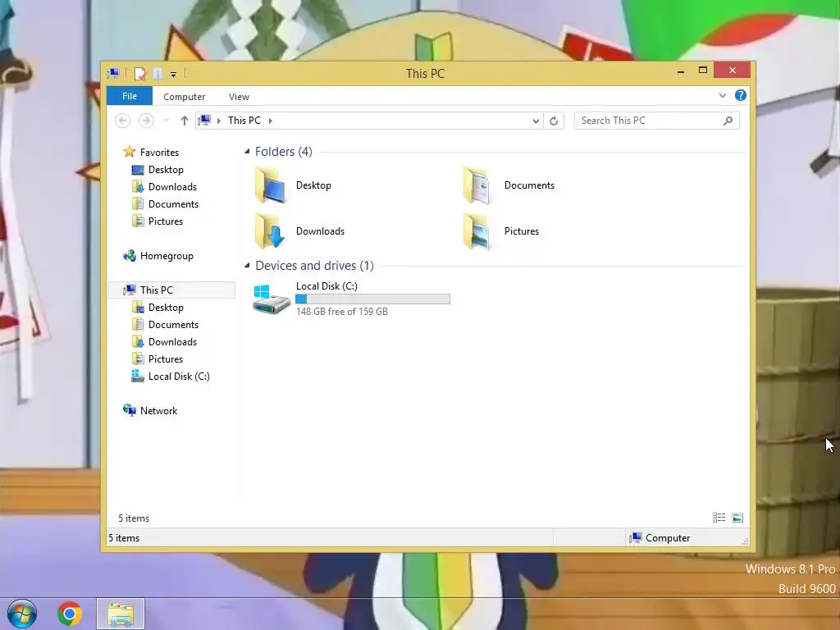
Task: Close the This PC window
Action: point(733,71)
